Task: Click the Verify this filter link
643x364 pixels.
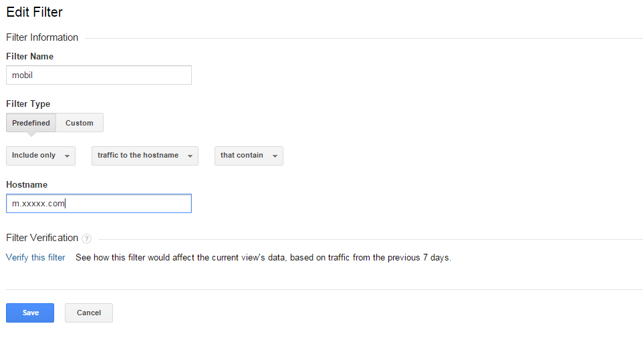Action: coord(35,257)
